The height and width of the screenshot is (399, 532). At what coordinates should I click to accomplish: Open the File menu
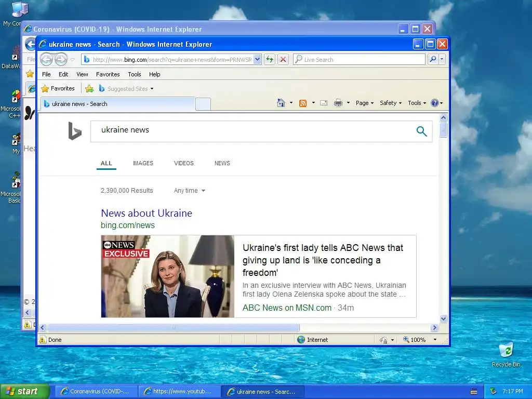click(46, 74)
